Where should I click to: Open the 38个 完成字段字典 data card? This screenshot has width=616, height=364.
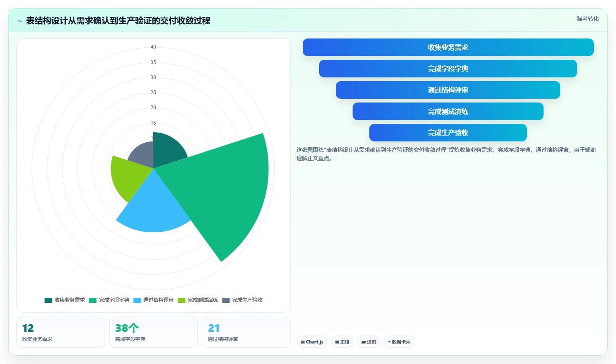pos(153,332)
